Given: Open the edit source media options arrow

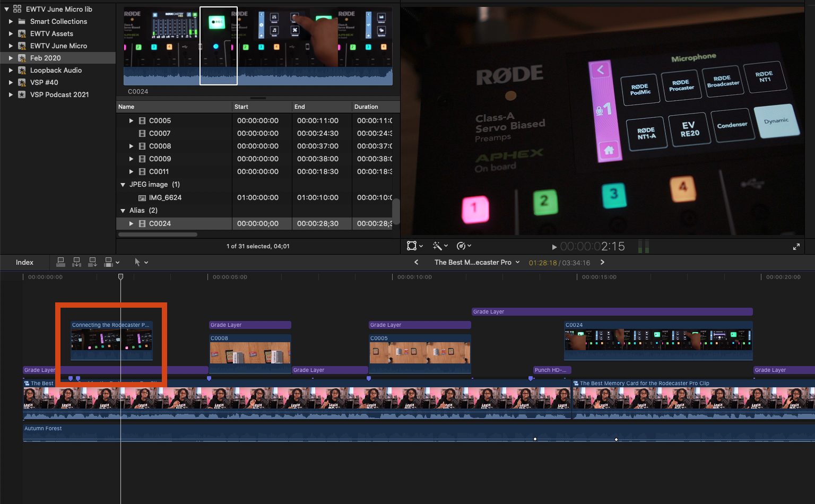Looking at the screenshot, I should 117,262.
